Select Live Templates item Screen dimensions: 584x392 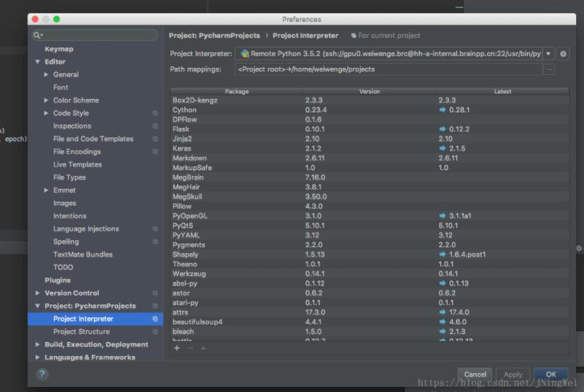pyautogui.click(x=77, y=165)
